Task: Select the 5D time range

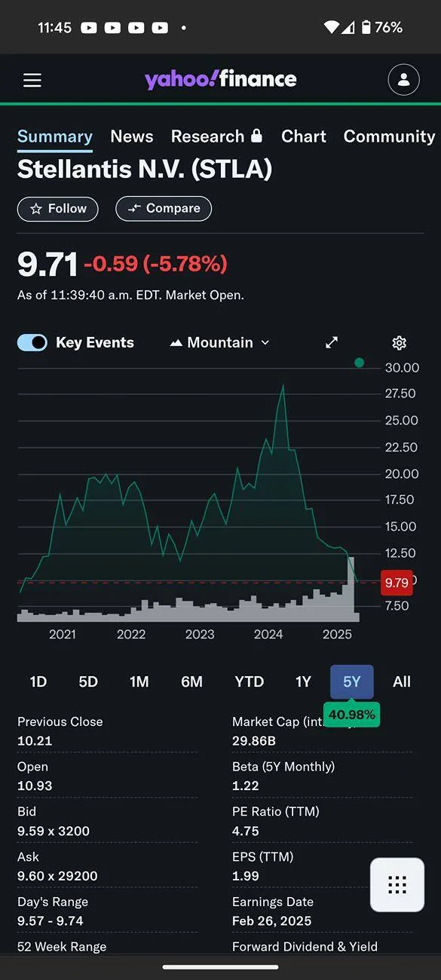Action: click(88, 681)
